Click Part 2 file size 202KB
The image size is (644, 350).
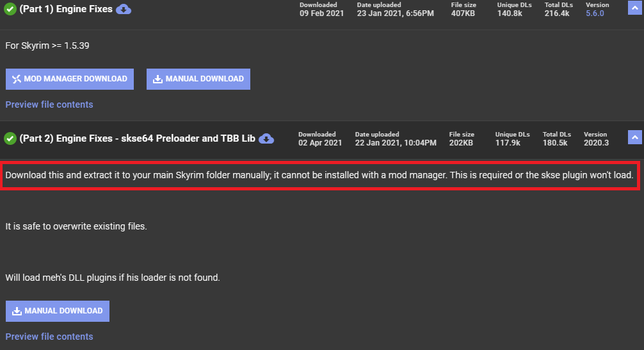point(461,143)
